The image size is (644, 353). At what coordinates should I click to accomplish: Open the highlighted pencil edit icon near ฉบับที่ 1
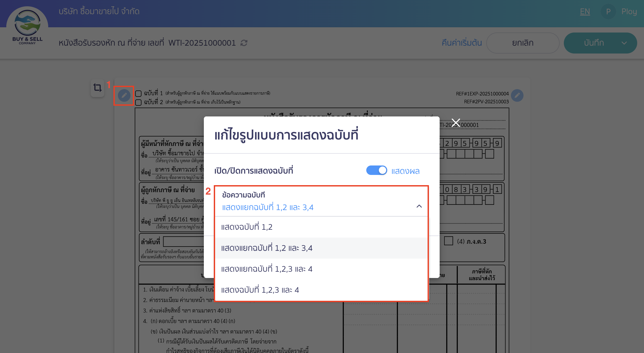(x=124, y=95)
